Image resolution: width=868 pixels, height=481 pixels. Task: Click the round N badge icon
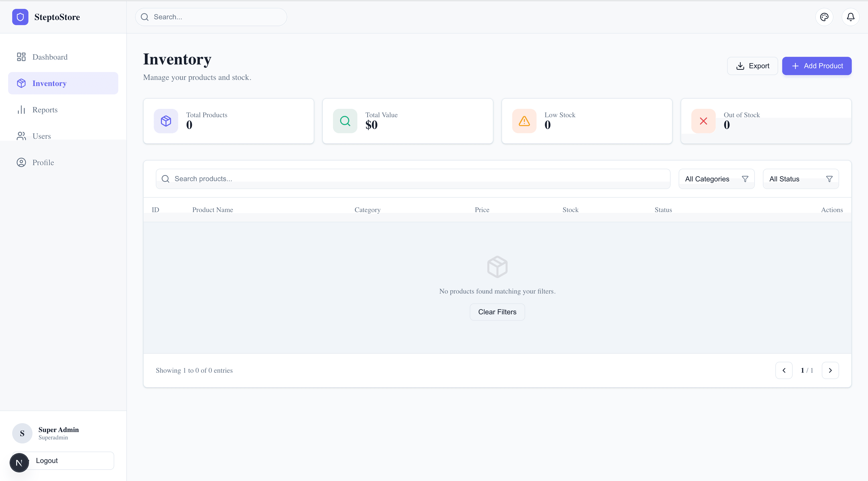point(19,462)
